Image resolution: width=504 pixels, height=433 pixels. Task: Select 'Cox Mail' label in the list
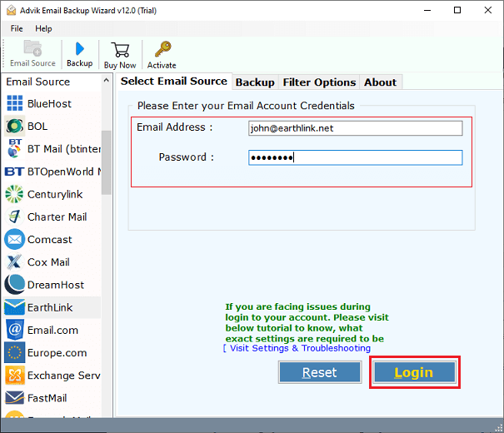(x=48, y=262)
